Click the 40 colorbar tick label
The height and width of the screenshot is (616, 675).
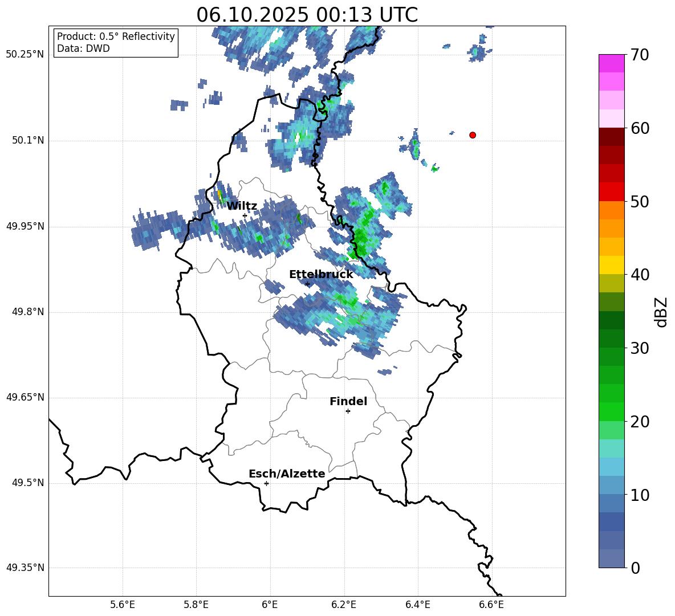pos(640,275)
